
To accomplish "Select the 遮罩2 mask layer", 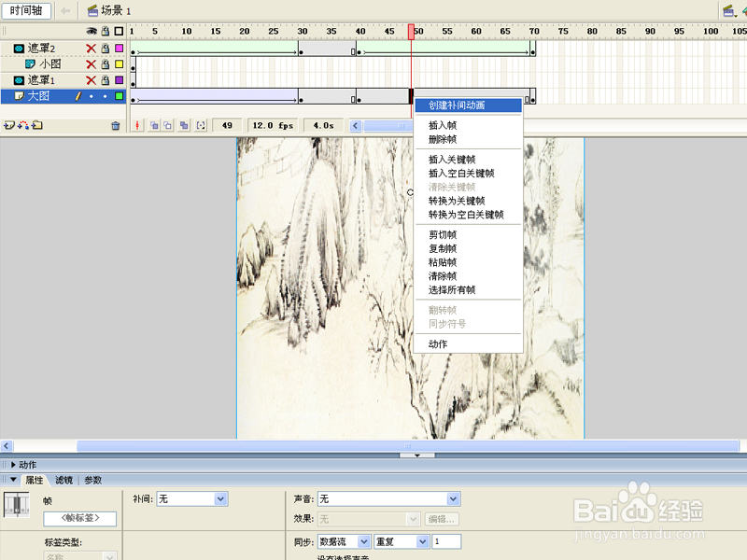I will [x=41, y=49].
